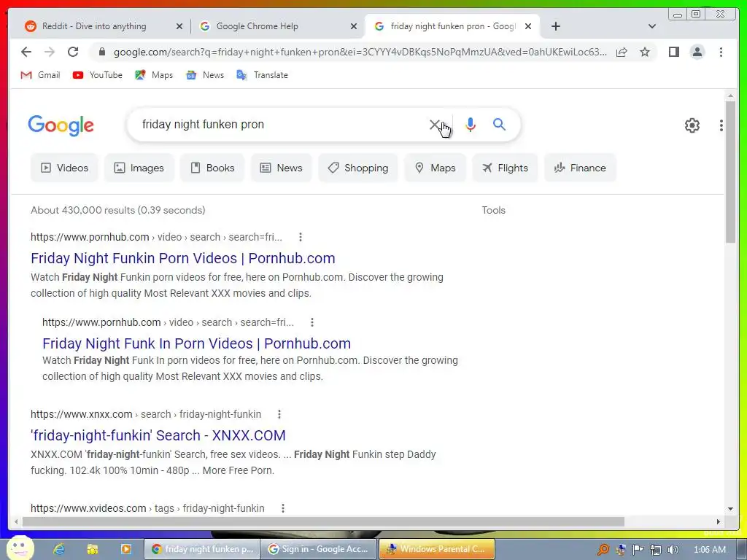
Task: Close the current Google search tab
Action: click(528, 26)
